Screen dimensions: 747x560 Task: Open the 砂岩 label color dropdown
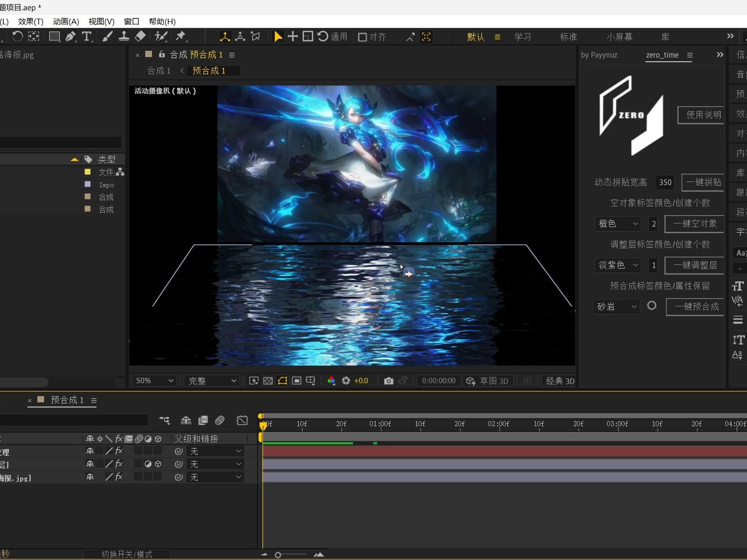click(617, 306)
